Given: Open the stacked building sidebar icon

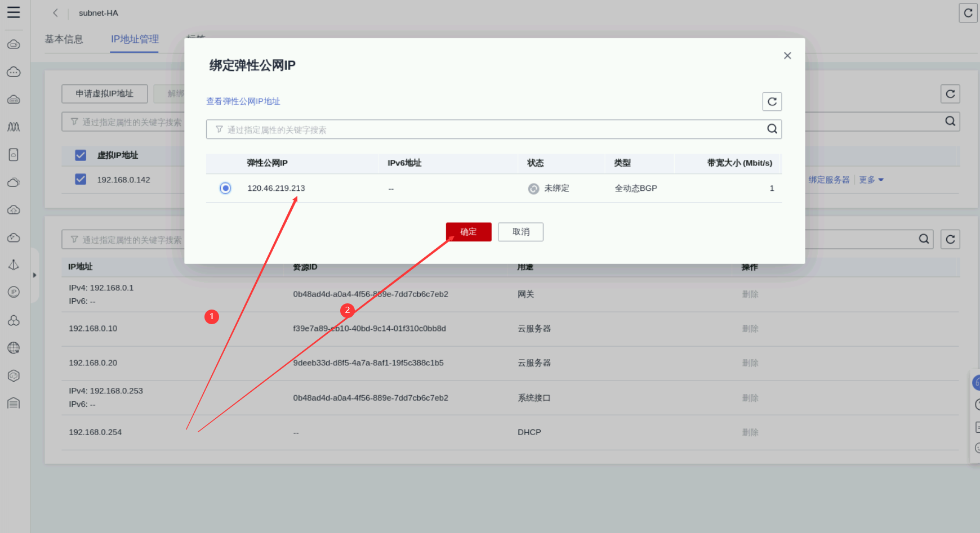Looking at the screenshot, I should point(14,403).
